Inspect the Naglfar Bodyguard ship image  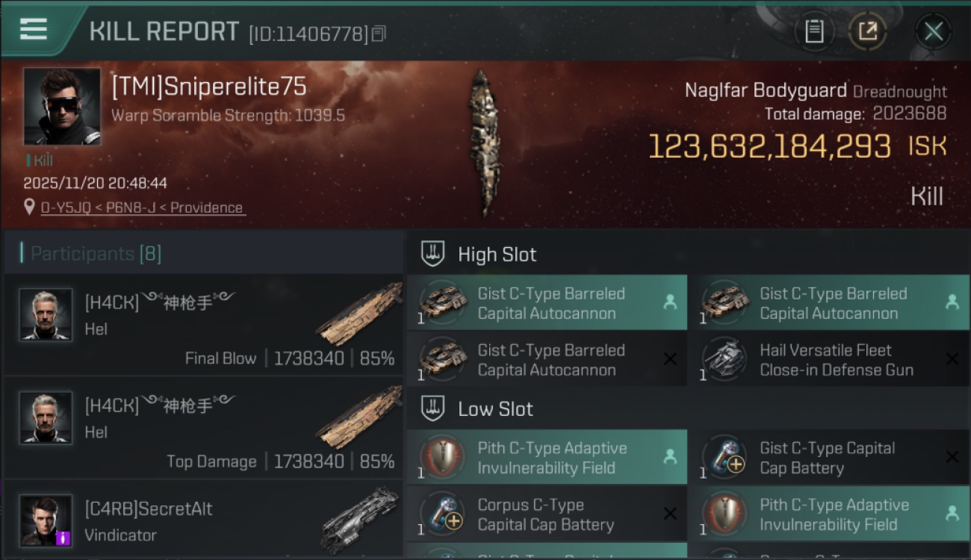(484, 142)
